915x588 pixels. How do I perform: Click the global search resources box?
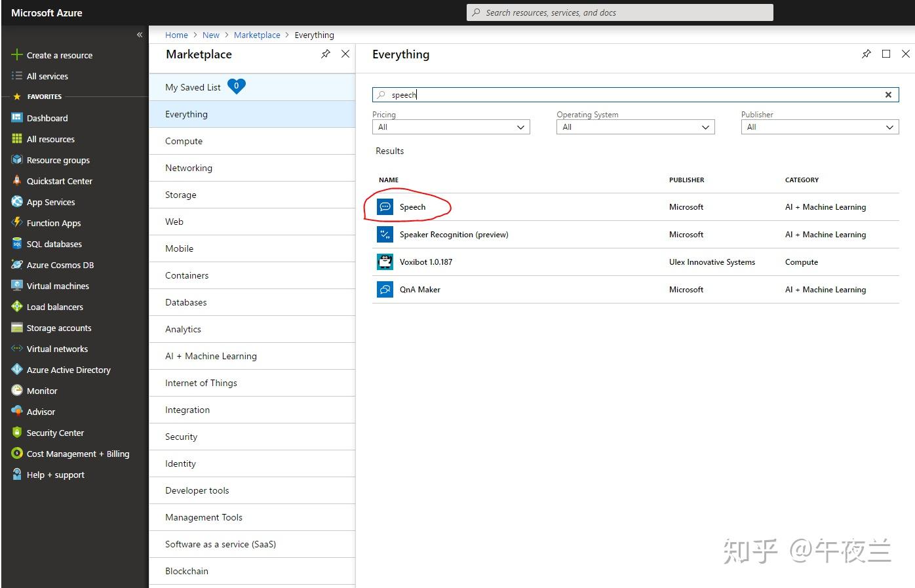point(620,12)
